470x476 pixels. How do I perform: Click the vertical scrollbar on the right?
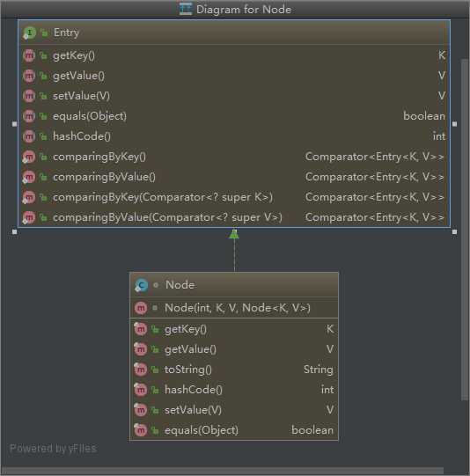tap(465, 231)
